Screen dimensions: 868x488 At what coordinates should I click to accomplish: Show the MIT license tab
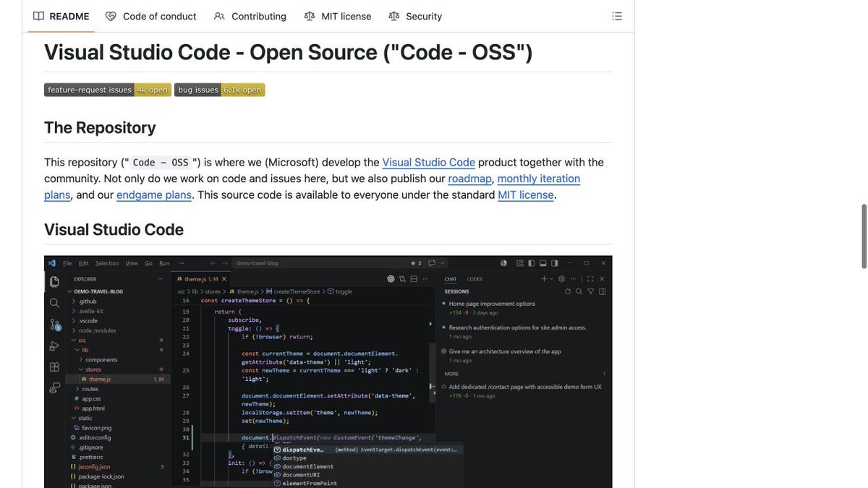pos(338,16)
